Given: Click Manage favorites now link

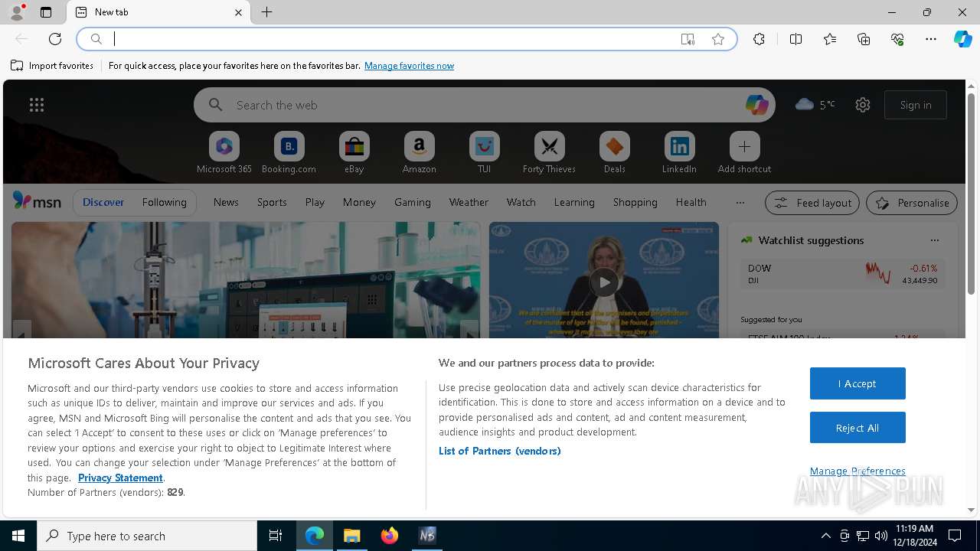Looking at the screenshot, I should (409, 66).
